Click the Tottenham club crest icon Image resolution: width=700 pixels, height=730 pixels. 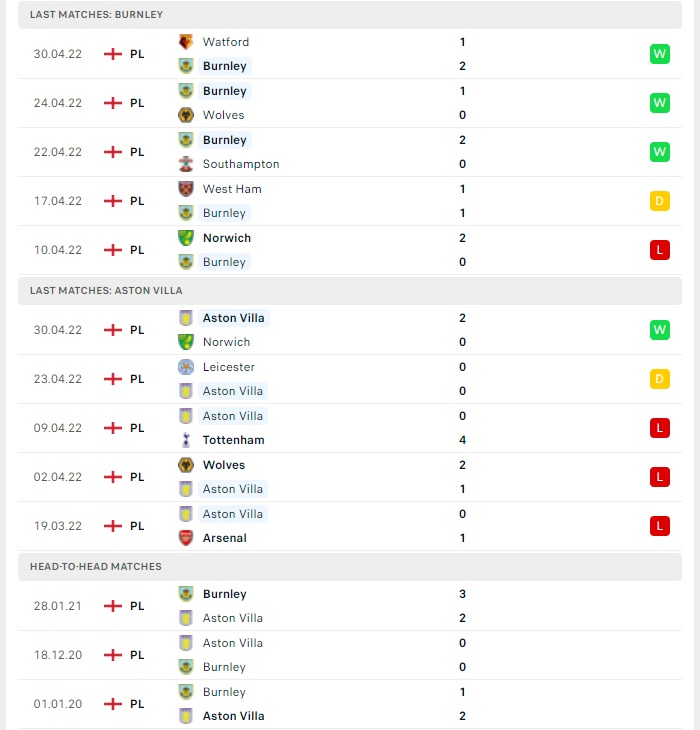coord(186,440)
